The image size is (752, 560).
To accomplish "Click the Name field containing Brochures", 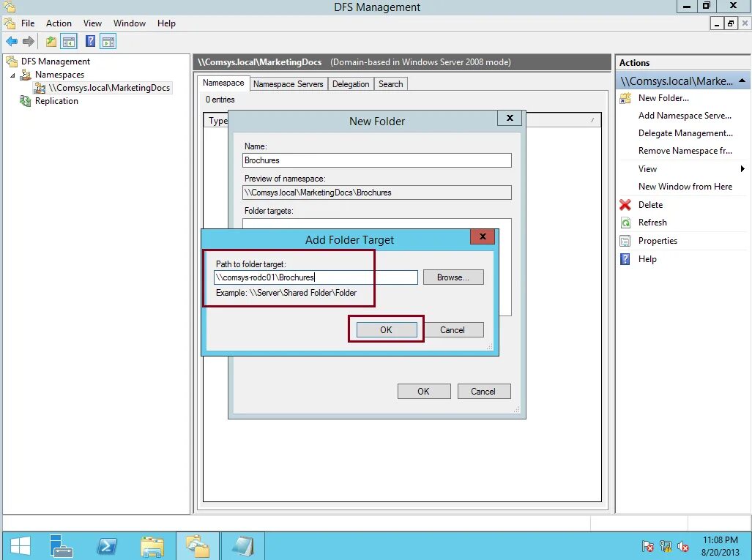I will (377, 160).
